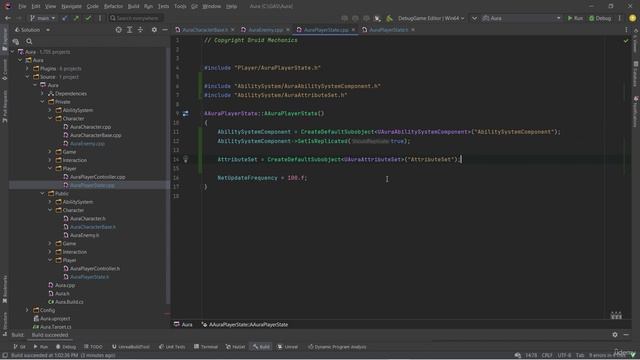Click the collapse all icon in Solution panel
The height and width of the screenshot is (360, 640).
(x=140, y=30)
